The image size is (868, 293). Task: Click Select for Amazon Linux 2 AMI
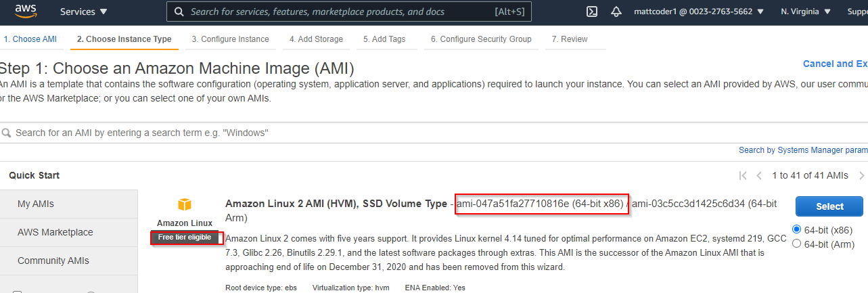(x=829, y=206)
